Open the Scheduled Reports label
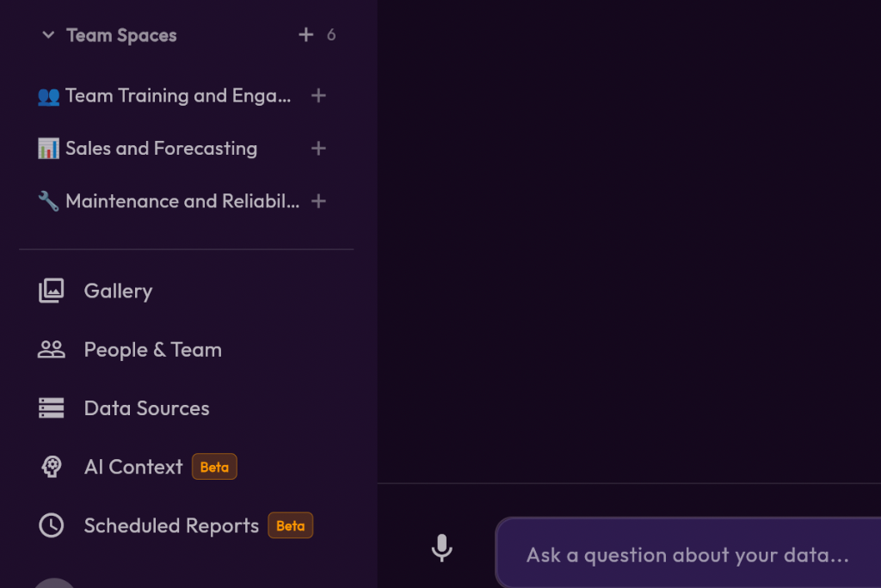Screen dimensions: 881x588 (x=171, y=525)
